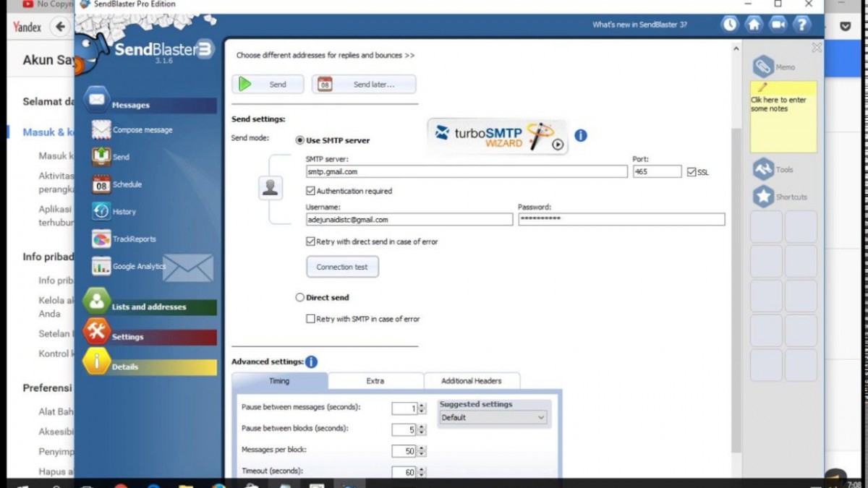Open History in the sidebar
The width and height of the screenshot is (868, 488).
coord(123,212)
